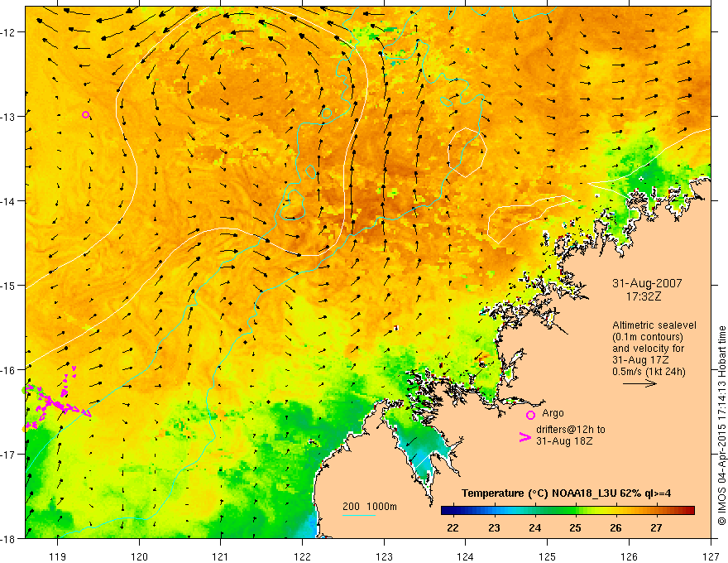Viewport: 728px width, 563px height.
Task: Click the magenta drifter track cluster near -16.5
Action: coord(56,400)
